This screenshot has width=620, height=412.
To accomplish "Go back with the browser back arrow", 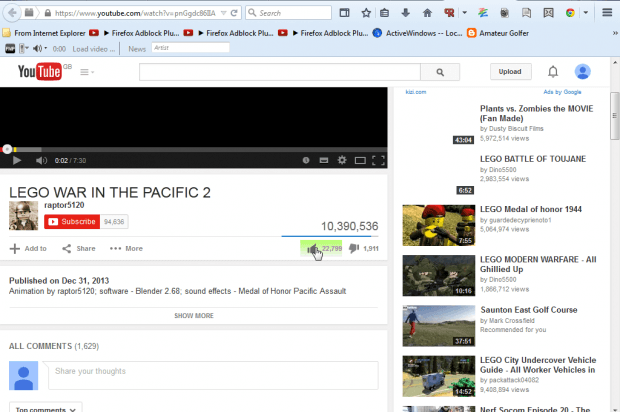I will point(13,13).
